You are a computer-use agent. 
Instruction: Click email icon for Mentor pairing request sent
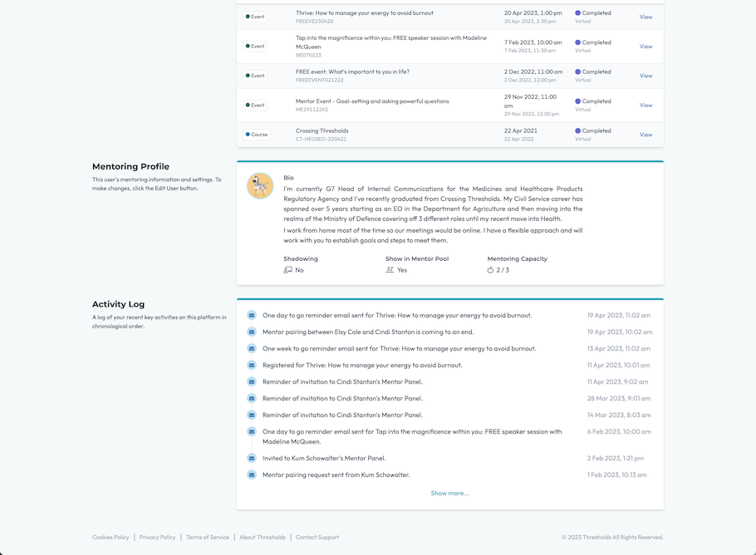point(252,474)
